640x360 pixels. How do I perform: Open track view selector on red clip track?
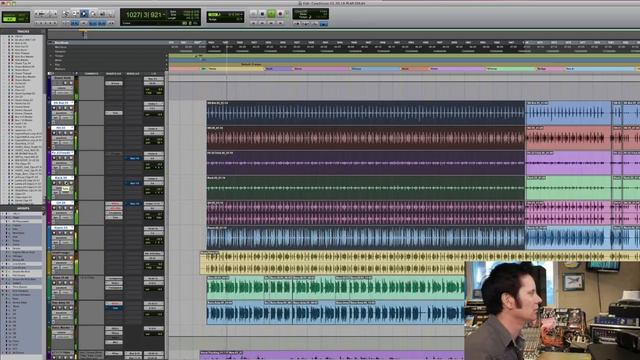pos(62,138)
